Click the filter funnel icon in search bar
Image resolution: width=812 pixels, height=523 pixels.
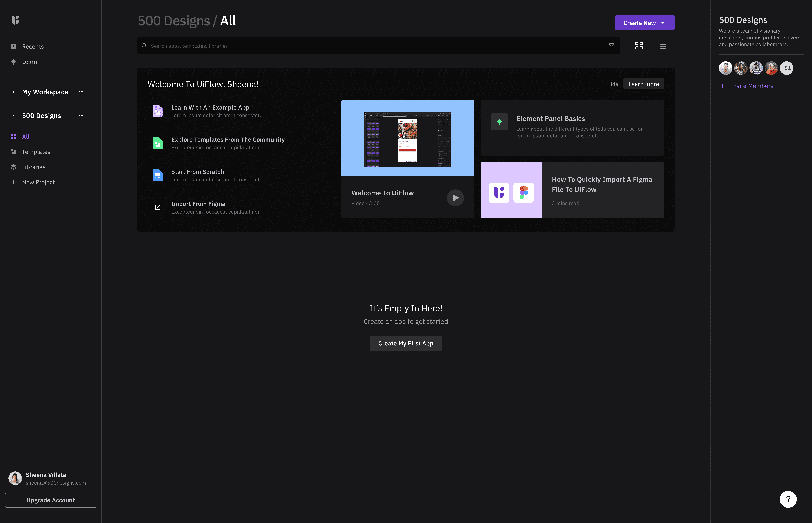pos(611,46)
